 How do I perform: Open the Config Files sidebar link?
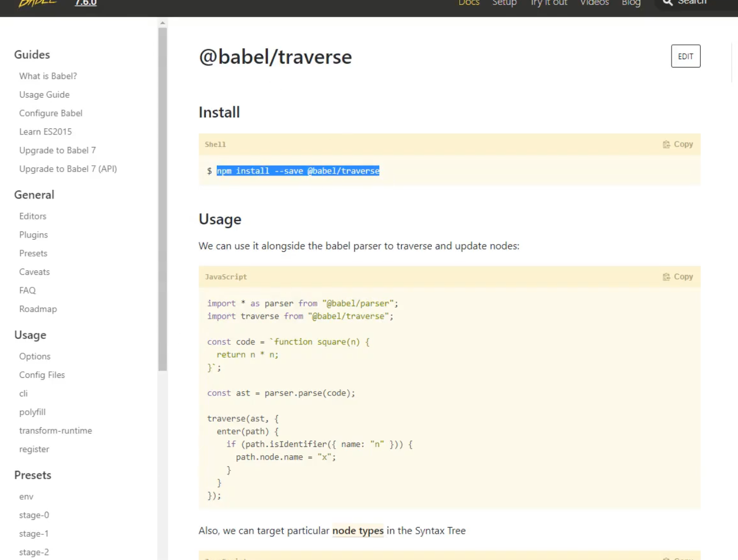[x=42, y=376]
